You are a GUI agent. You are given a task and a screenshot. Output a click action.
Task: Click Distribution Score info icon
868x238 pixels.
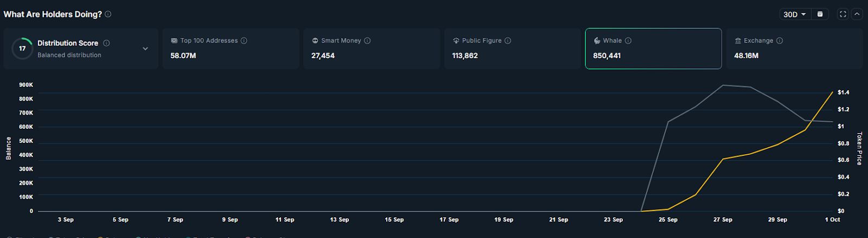[x=106, y=43]
